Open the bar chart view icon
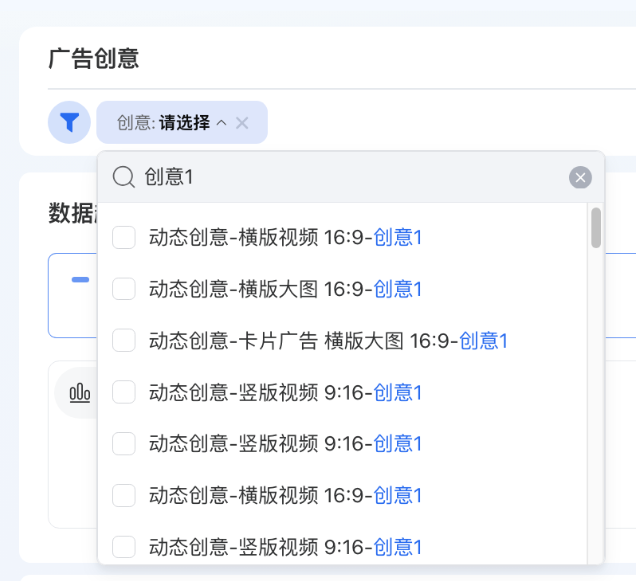The image size is (636, 581). coord(80,392)
